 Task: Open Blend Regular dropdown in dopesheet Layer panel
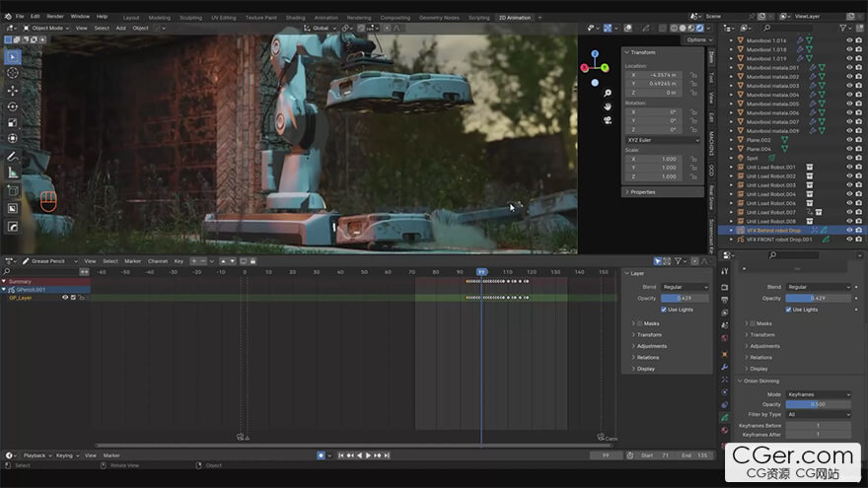(685, 287)
